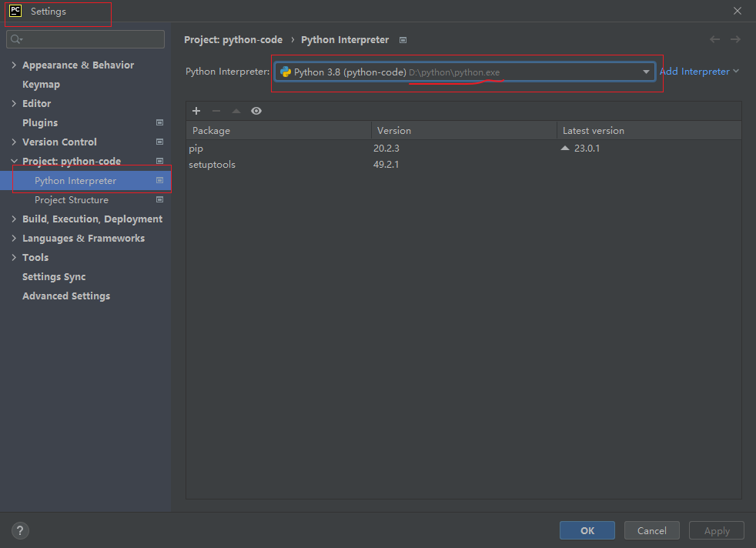The image size is (756, 548).
Task: Click project-level icon beside Project: python-code
Action: (159, 161)
